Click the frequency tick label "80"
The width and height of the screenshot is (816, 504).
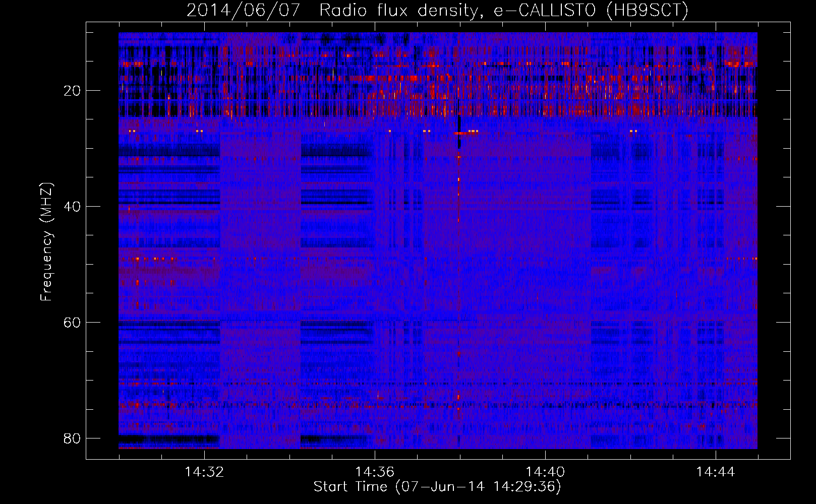click(72, 438)
